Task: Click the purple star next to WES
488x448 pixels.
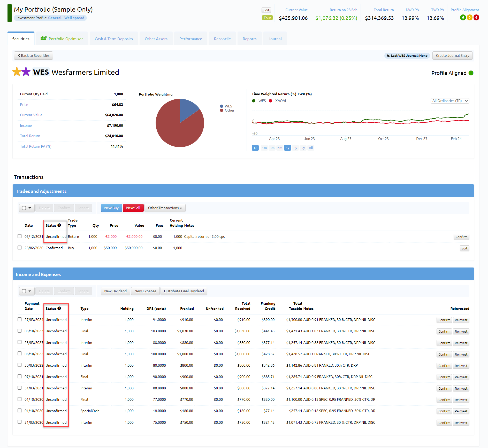Action: 26,72
